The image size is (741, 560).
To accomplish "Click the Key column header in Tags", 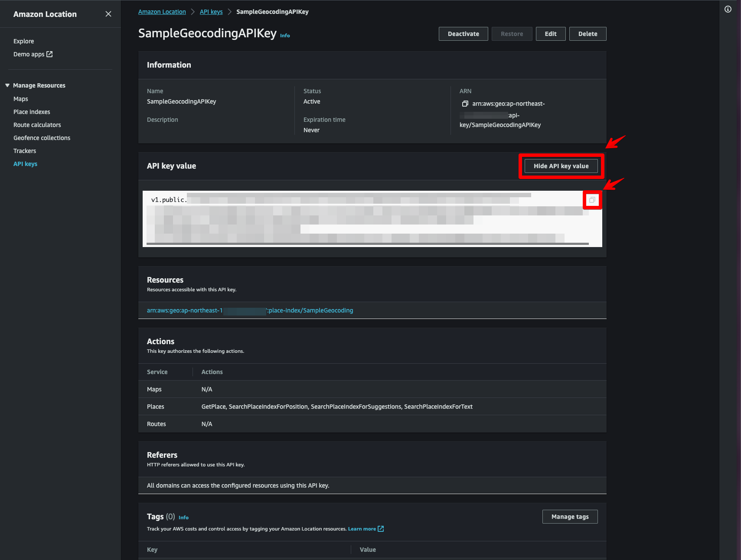I will [x=152, y=550].
